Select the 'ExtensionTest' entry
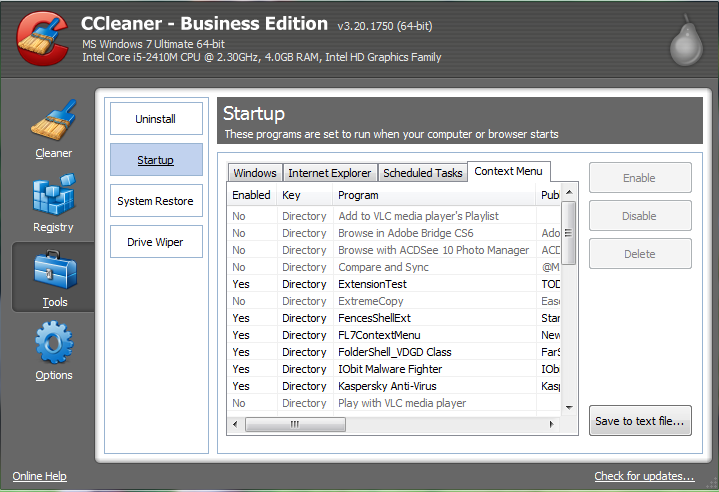 pos(394,284)
